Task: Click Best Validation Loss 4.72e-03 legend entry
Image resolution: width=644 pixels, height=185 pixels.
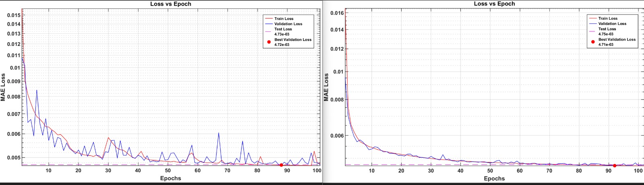Action: click(x=293, y=42)
